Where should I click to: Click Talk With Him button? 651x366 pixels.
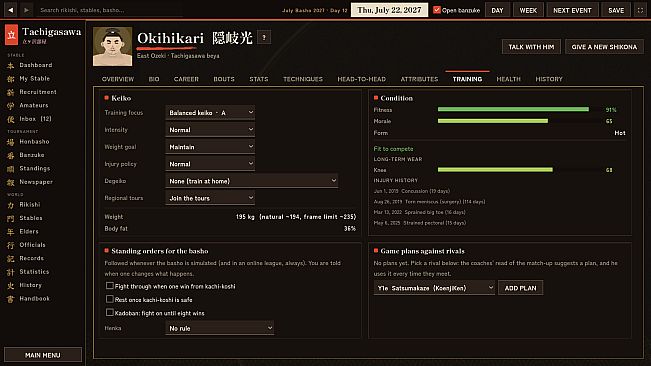(x=531, y=47)
